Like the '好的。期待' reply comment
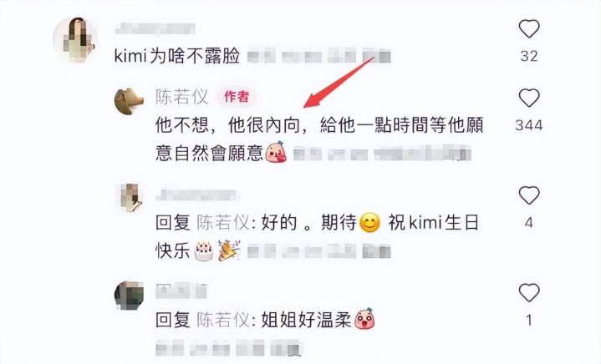The height and width of the screenshot is (364, 601). [529, 195]
